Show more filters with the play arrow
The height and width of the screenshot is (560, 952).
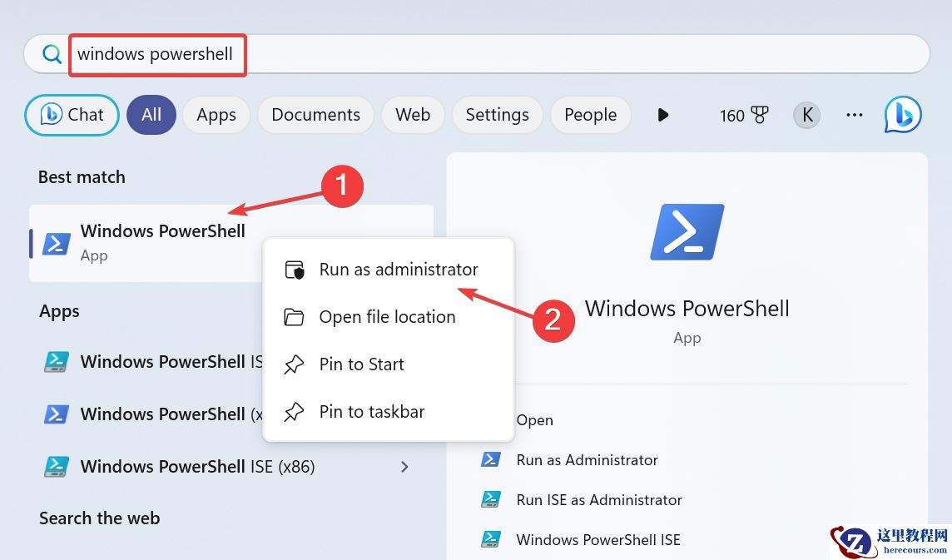tap(663, 115)
